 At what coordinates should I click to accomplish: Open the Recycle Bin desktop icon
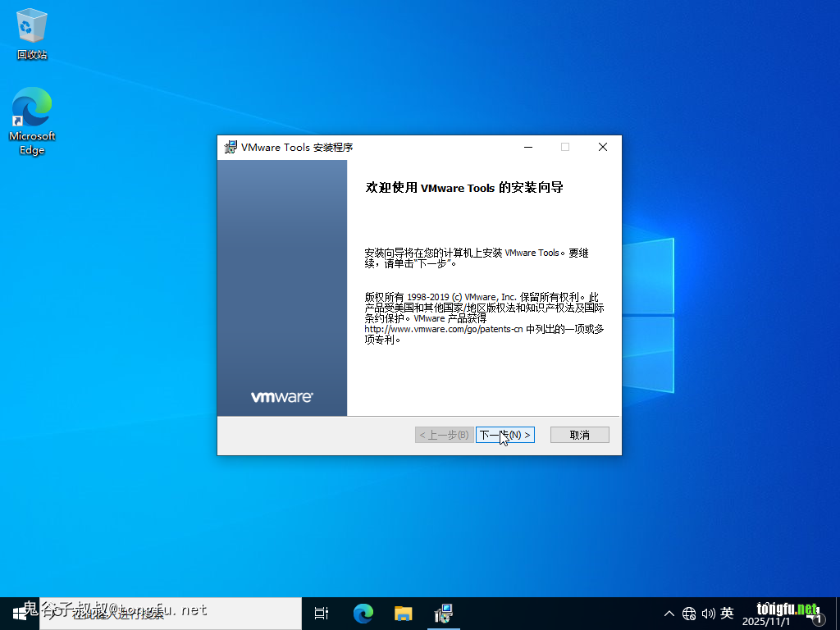tap(32, 34)
